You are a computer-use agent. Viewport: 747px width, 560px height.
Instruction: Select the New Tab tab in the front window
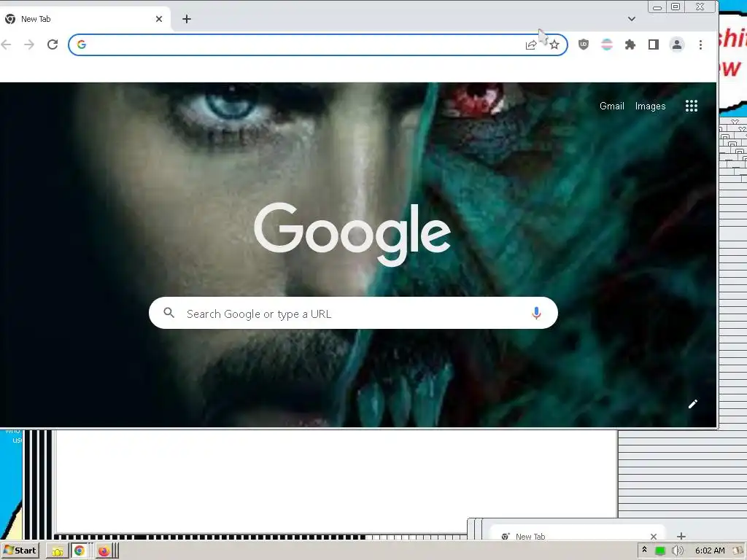point(85,19)
